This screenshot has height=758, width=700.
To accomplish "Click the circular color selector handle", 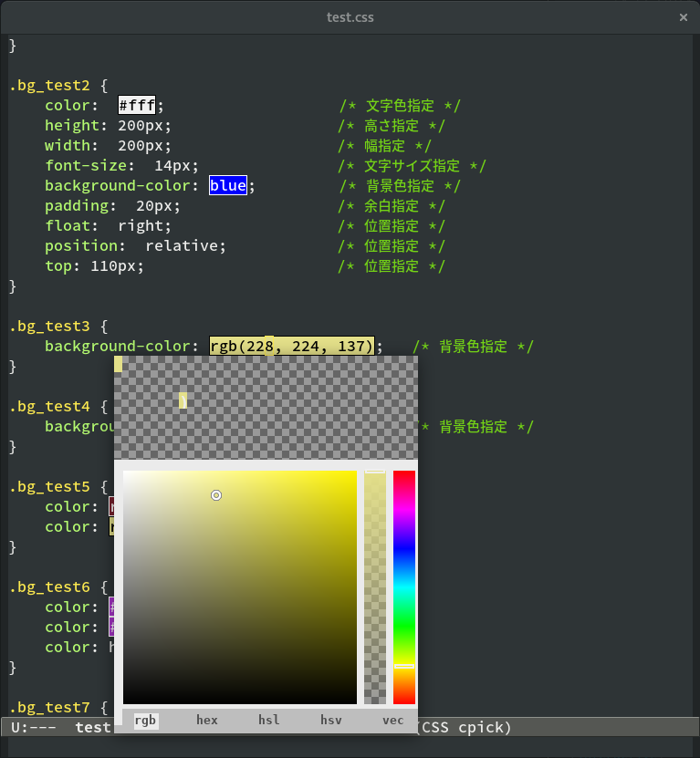I will (216, 495).
